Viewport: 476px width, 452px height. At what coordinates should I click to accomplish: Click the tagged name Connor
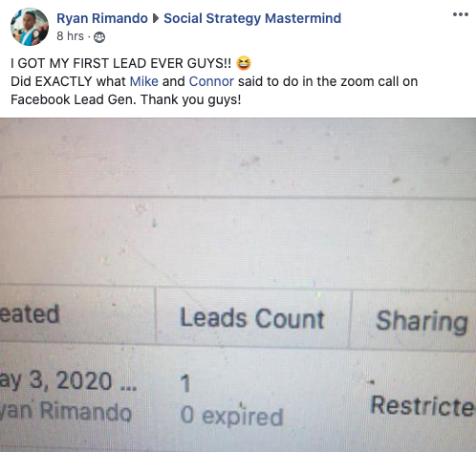coord(211,81)
